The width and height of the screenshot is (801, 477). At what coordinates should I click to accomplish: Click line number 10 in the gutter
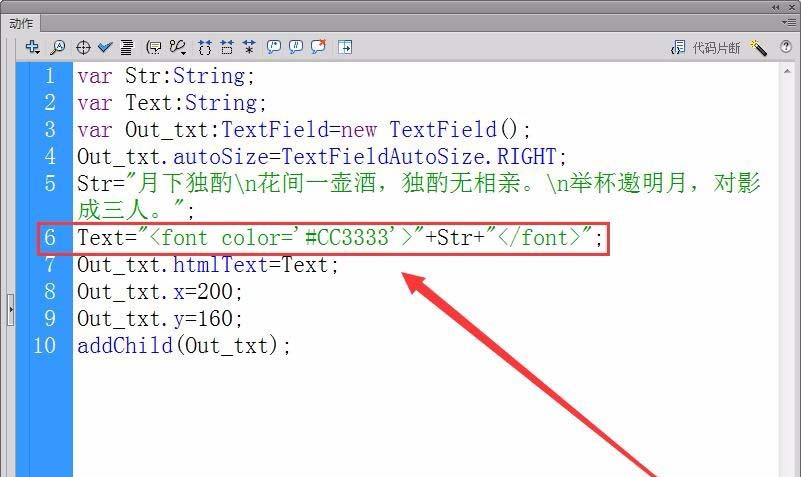click(x=44, y=346)
